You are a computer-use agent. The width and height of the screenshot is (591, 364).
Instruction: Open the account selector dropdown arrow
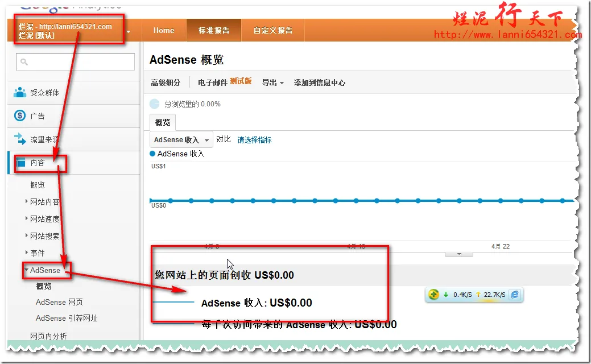pos(128,32)
